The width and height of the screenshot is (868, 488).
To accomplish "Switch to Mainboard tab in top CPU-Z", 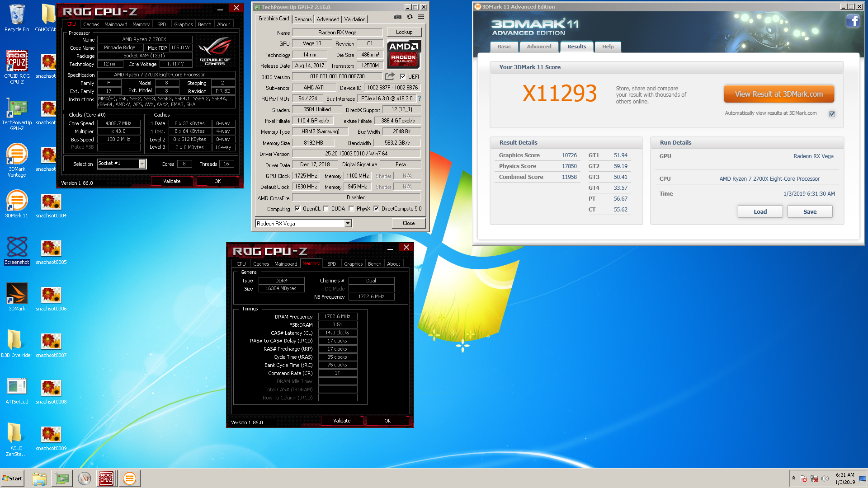I will tap(116, 24).
